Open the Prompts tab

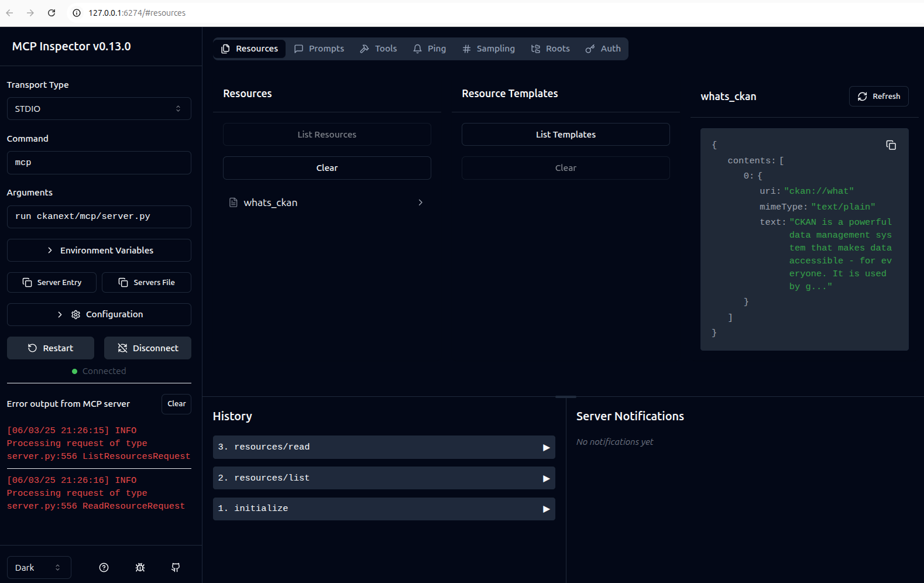coord(319,49)
